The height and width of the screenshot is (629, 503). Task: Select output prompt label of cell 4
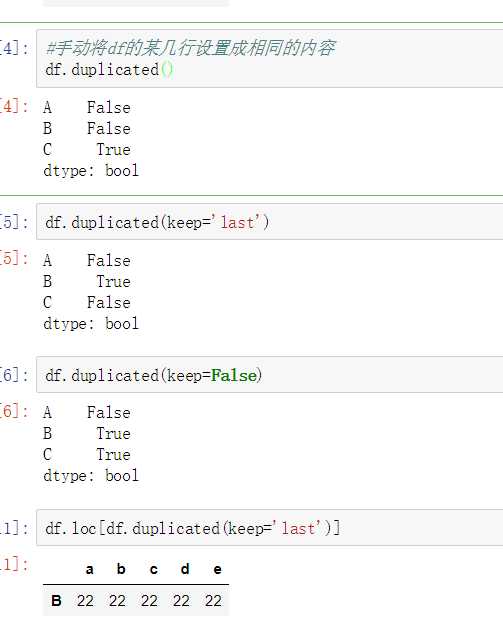14,107
